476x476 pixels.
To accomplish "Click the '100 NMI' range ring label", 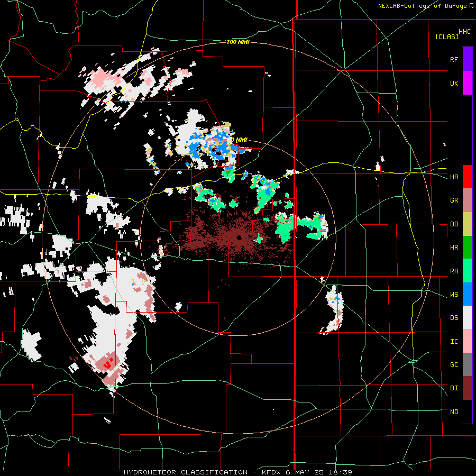I will click(238, 42).
